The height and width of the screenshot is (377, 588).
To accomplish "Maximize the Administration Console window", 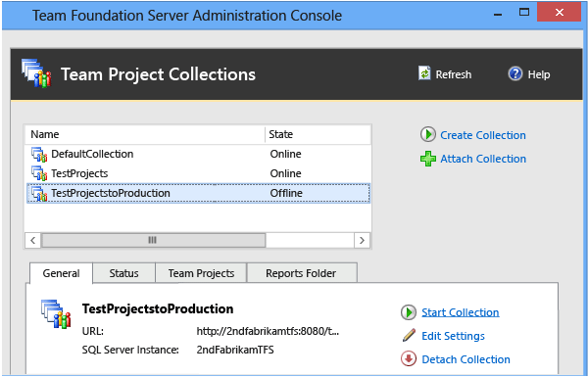I will pos(524,13).
